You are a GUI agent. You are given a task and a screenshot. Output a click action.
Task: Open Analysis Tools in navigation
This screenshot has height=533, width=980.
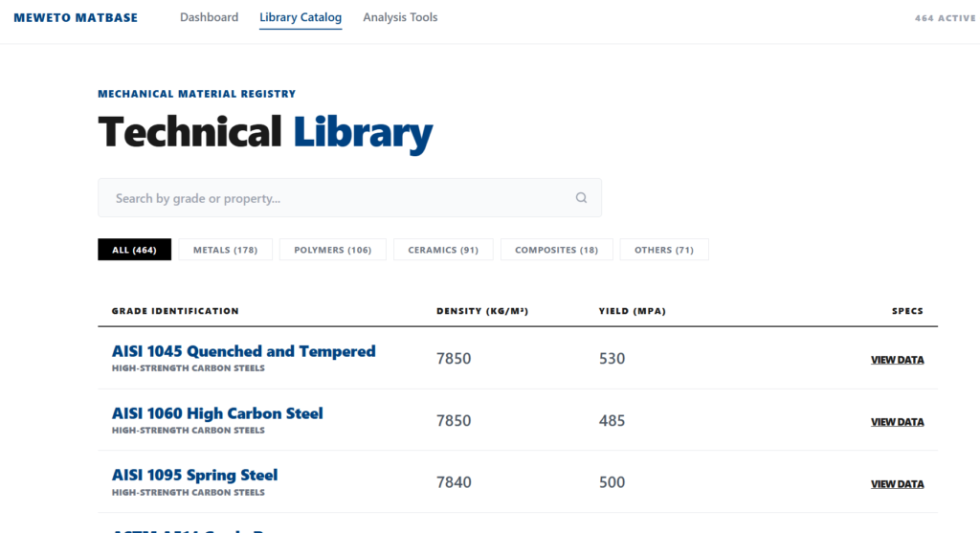[x=400, y=17]
